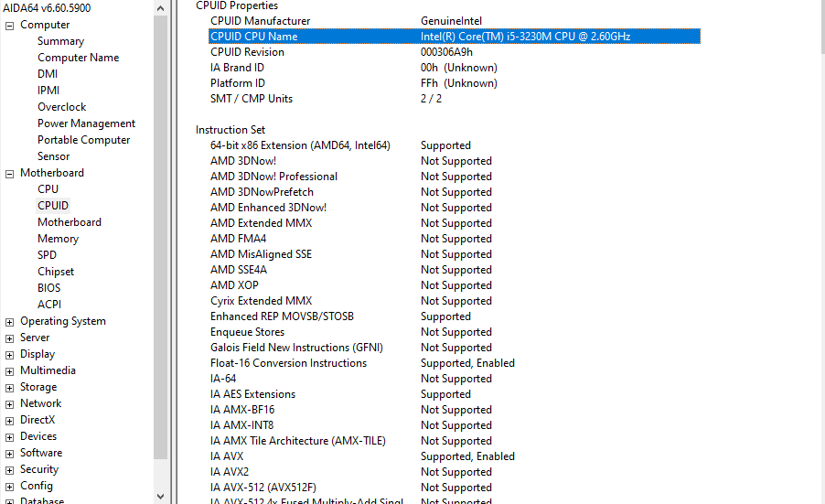Select the IA-64 row

click(x=455, y=379)
